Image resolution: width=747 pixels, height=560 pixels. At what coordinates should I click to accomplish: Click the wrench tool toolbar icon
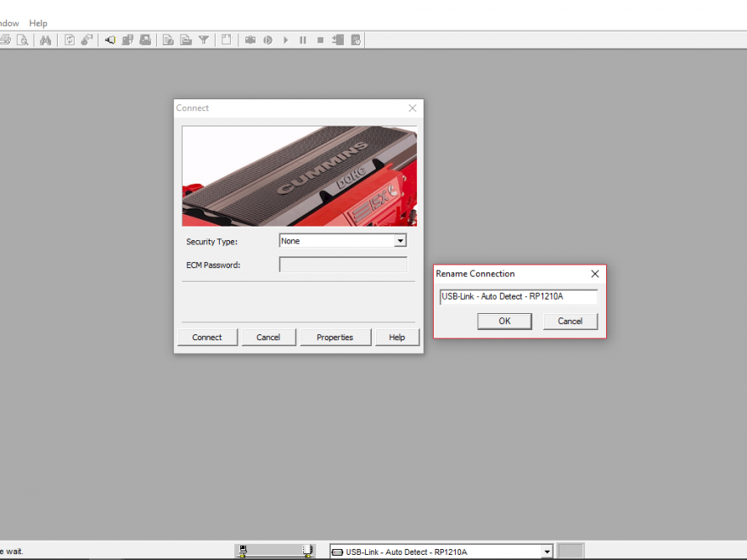pyautogui.click(x=87, y=40)
